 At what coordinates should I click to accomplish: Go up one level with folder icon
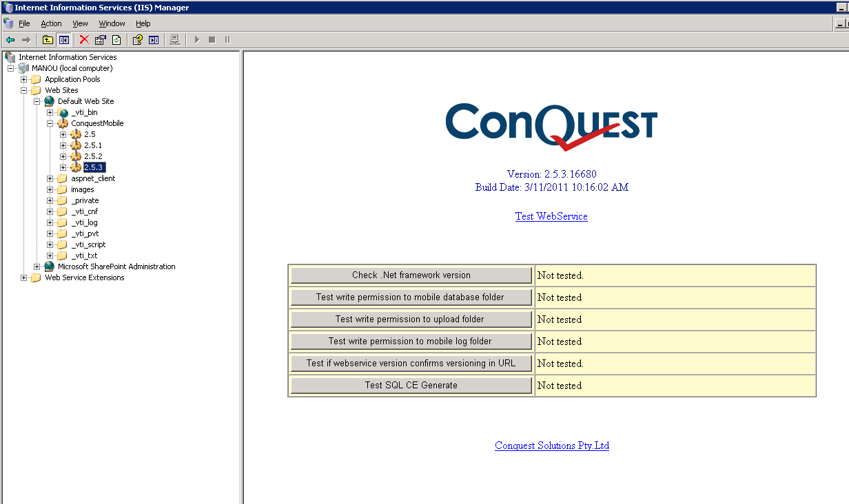(x=48, y=40)
